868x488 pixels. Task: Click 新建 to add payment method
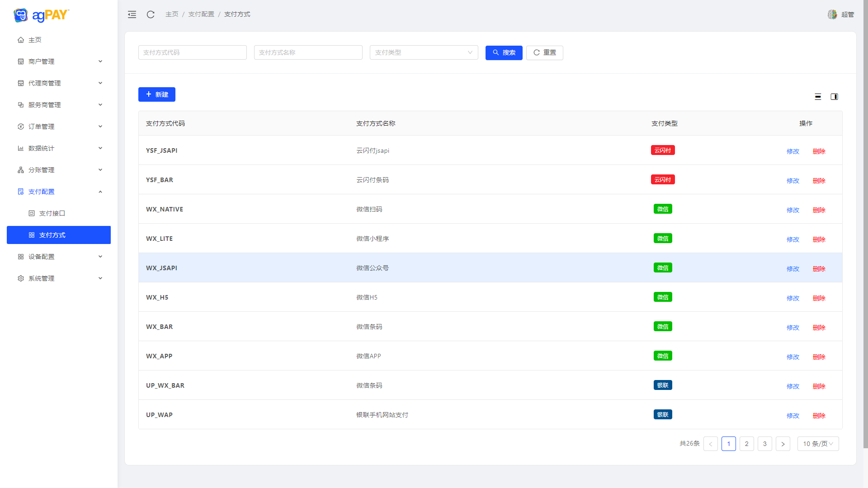156,94
